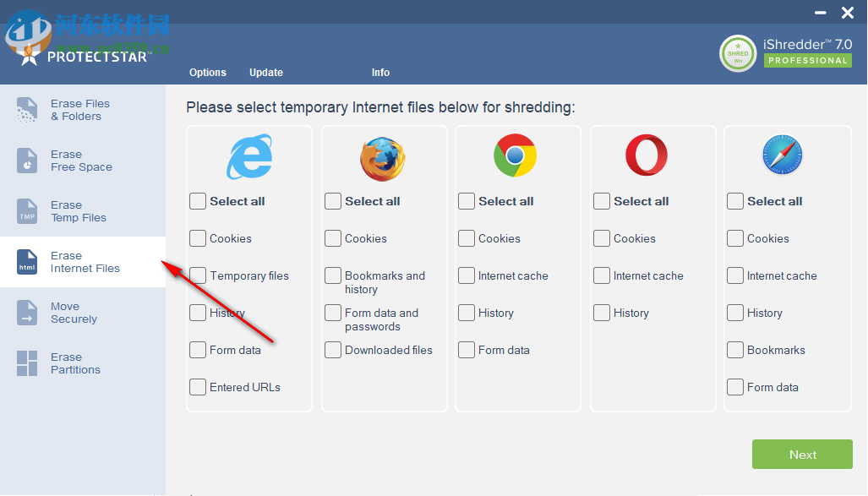Viewport: 868px width, 496px height.
Task: Switch to Move Securely tab
Action: [x=74, y=313]
